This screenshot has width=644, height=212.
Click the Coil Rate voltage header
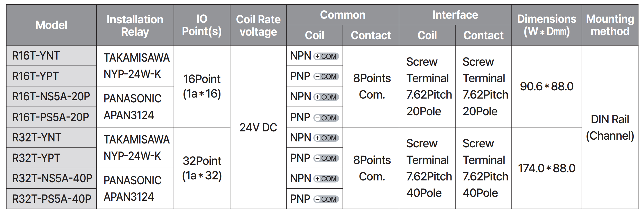coord(258,25)
